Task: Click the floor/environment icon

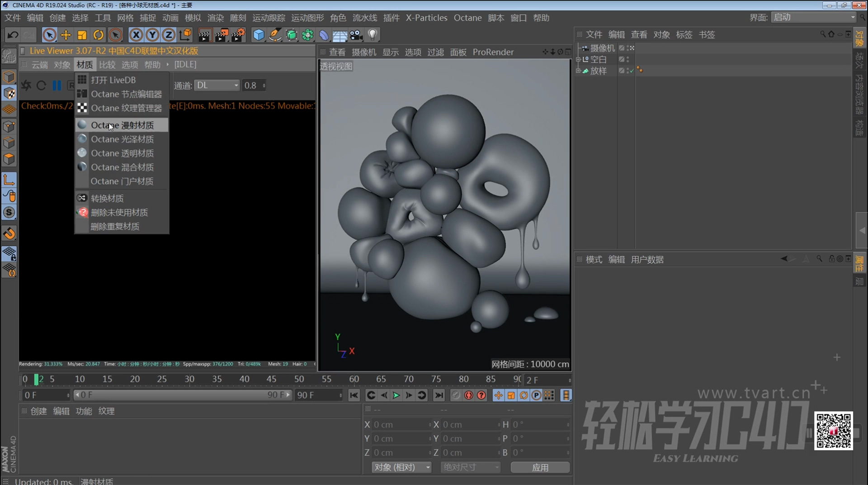Action: coord(340,35)
